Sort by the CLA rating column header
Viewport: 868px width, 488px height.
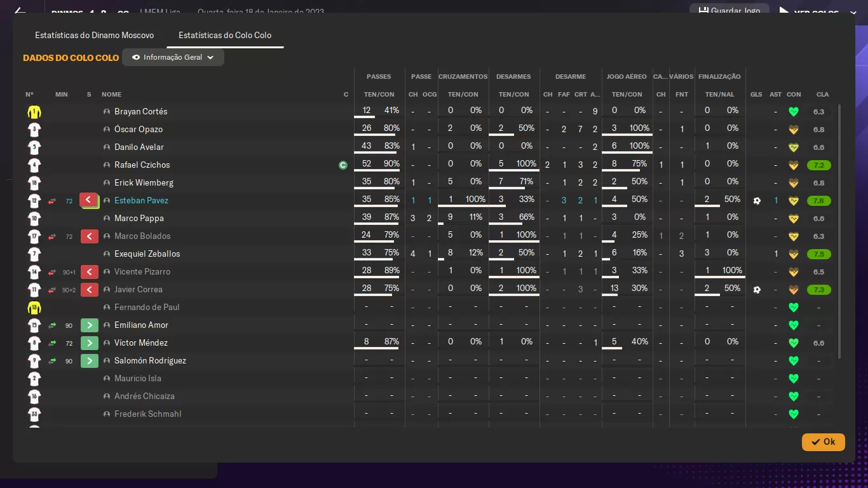click(x=822, y=95)
